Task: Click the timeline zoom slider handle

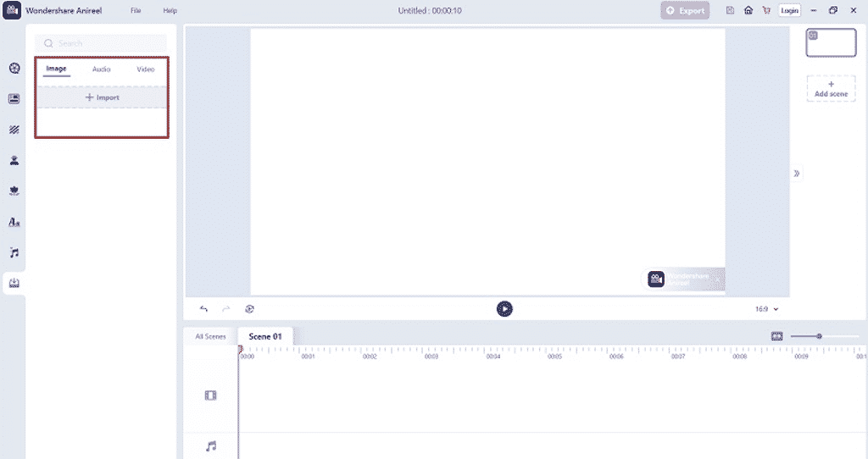Action: [x=819, y=336]
